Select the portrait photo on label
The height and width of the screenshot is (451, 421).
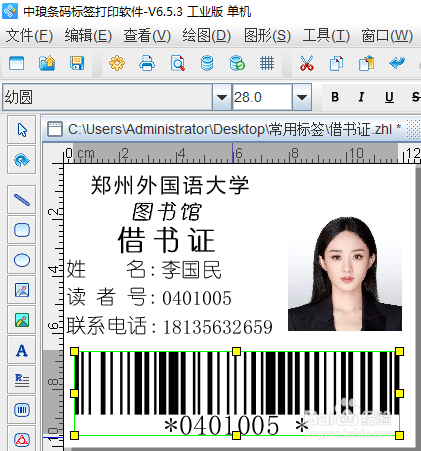click(345, 274)
